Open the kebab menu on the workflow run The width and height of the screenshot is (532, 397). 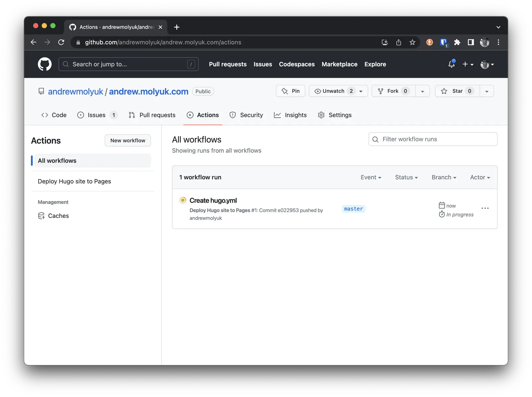(485, 208)
